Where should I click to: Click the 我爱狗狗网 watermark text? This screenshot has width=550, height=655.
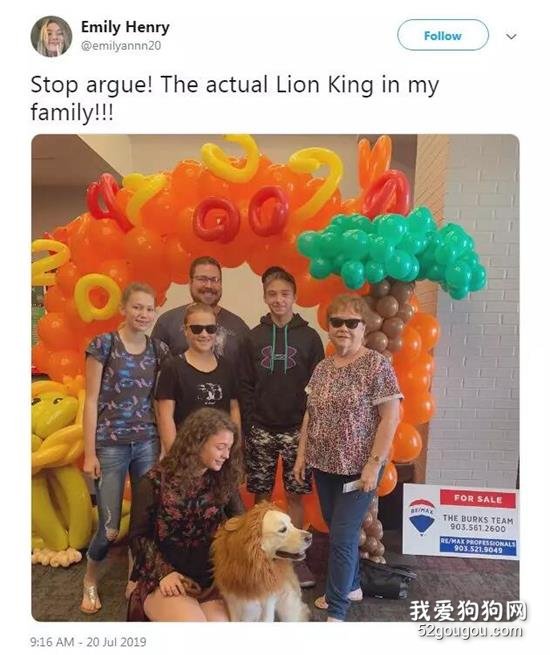[x=468, y=611]
